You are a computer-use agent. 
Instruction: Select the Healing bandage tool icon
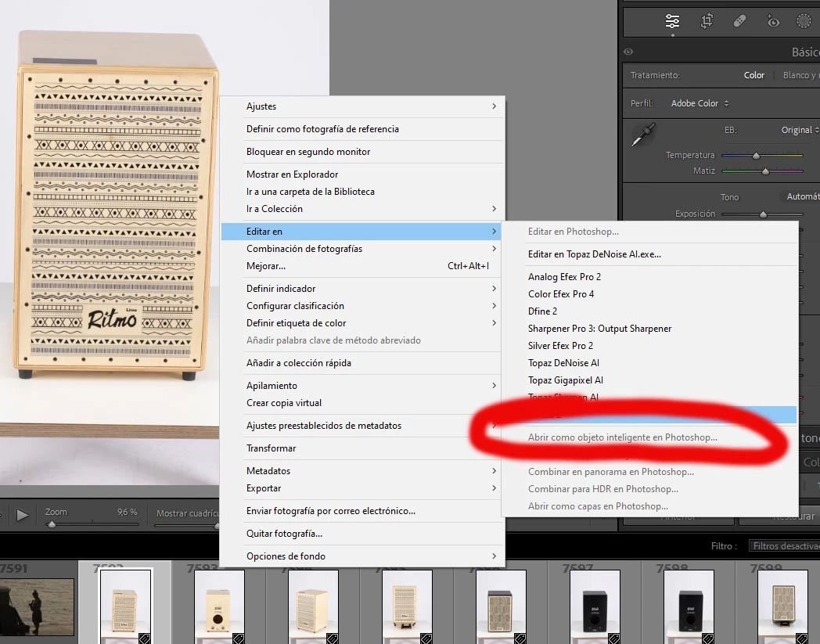739,21
